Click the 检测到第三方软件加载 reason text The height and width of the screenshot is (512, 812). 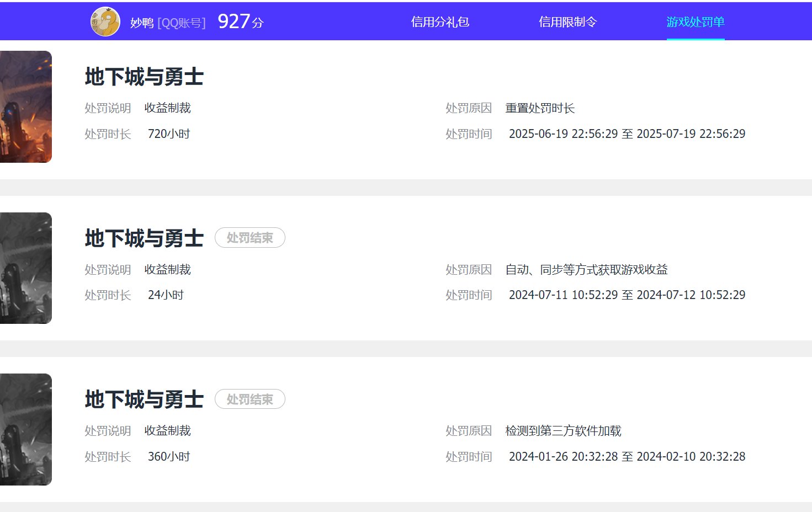point(563,431)
